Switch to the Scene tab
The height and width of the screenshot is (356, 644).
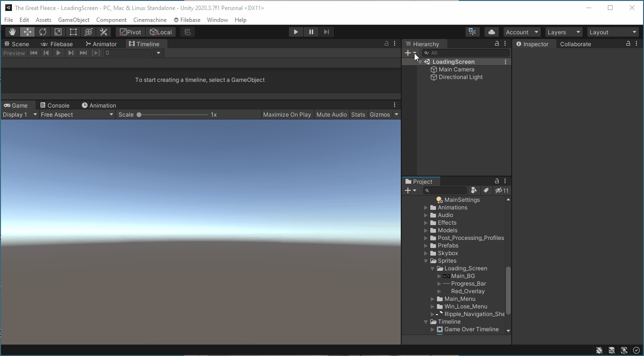click(17, 44)
